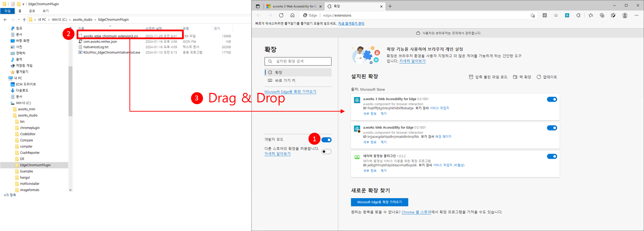Click the Explorer tree scrollbar down arrow
Viewport: 644px width, 231px height.
pos(70,190)
